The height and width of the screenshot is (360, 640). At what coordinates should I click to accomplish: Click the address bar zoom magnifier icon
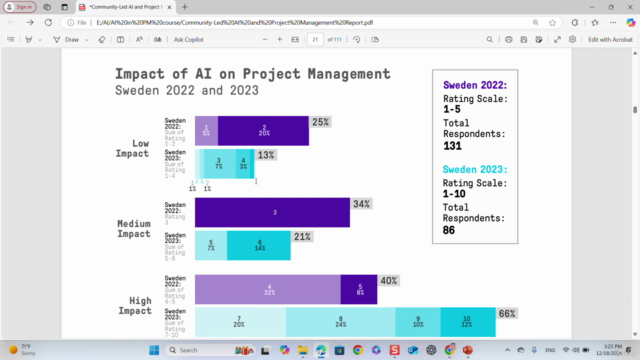click(536, 22)
